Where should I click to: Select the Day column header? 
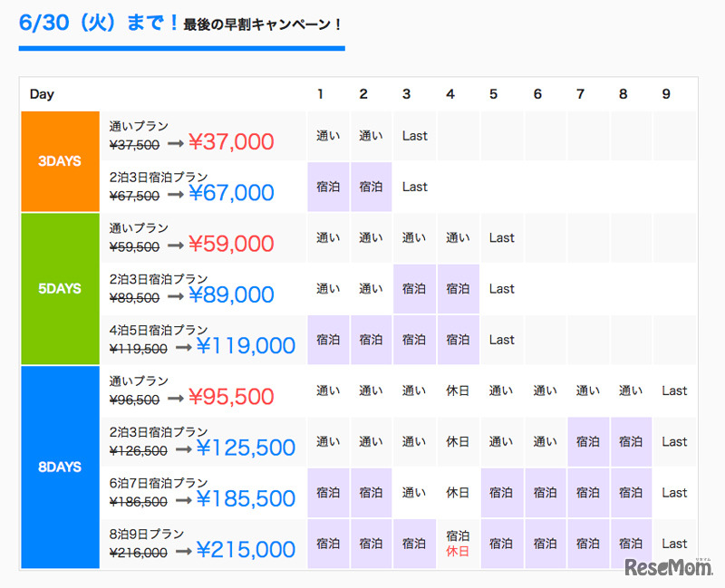point(41,94)
